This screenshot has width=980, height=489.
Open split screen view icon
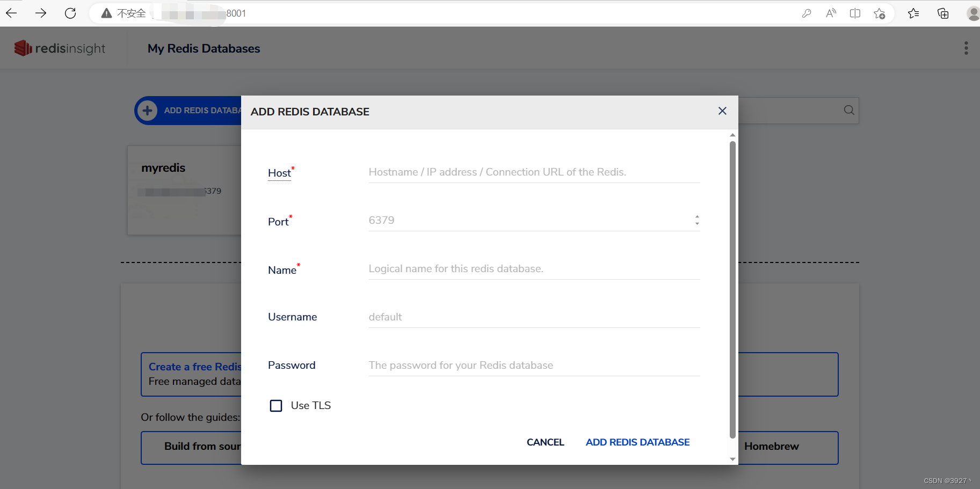pos(855,13)
